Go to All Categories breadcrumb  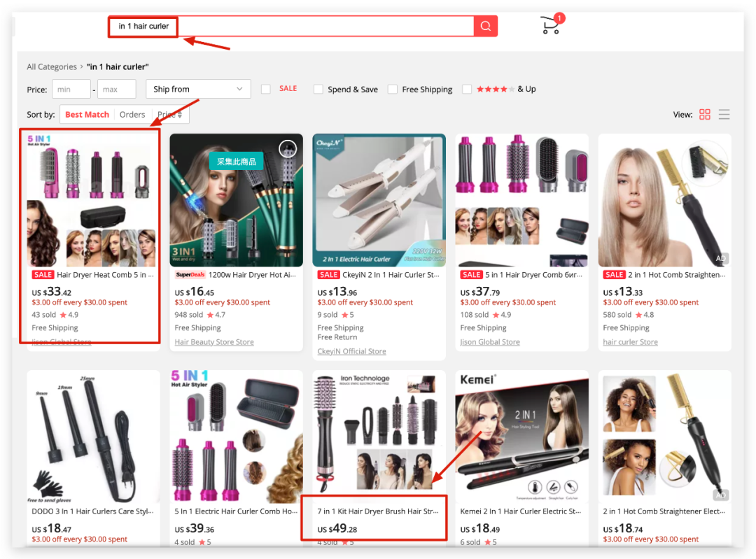click(52, 67)
